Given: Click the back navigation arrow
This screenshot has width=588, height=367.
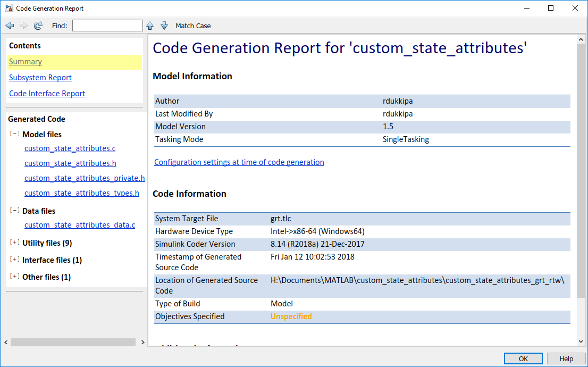Looking at the screenshot, I should click(10, 25).
